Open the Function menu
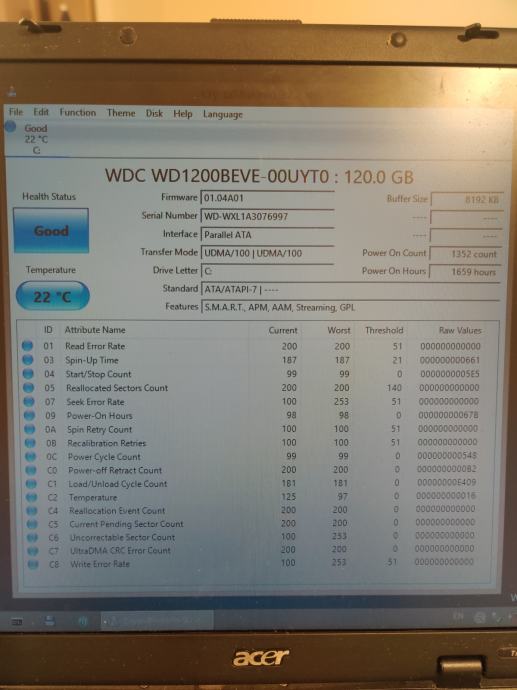517x690 pixels. click(x=77, y=113)
